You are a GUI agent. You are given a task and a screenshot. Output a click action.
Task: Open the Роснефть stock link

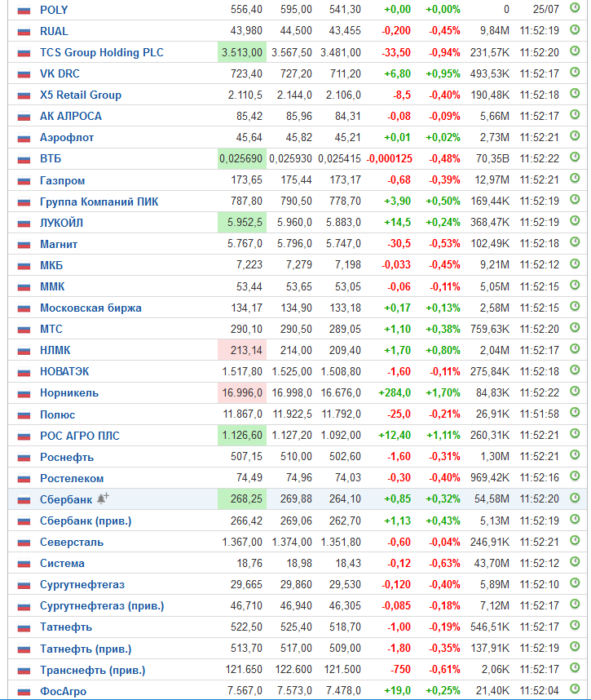tap(67, 457)
